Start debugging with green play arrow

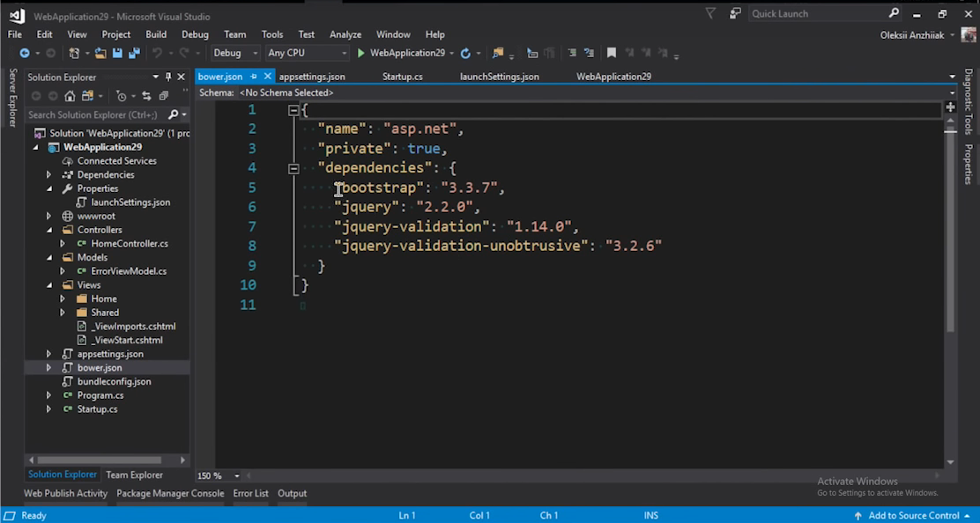click(x=360, y=53)
